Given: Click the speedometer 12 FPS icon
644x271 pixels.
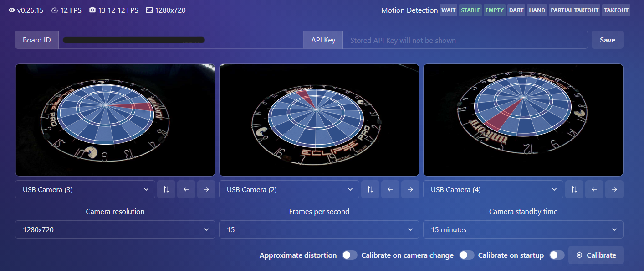Looking at the screenshot, I should pyautogui.click(x=55, y=10).
